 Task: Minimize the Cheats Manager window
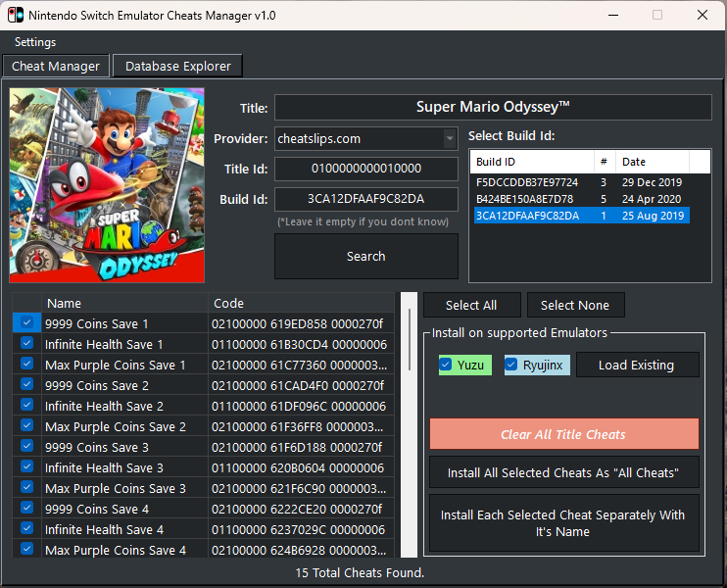pos(613,15)
